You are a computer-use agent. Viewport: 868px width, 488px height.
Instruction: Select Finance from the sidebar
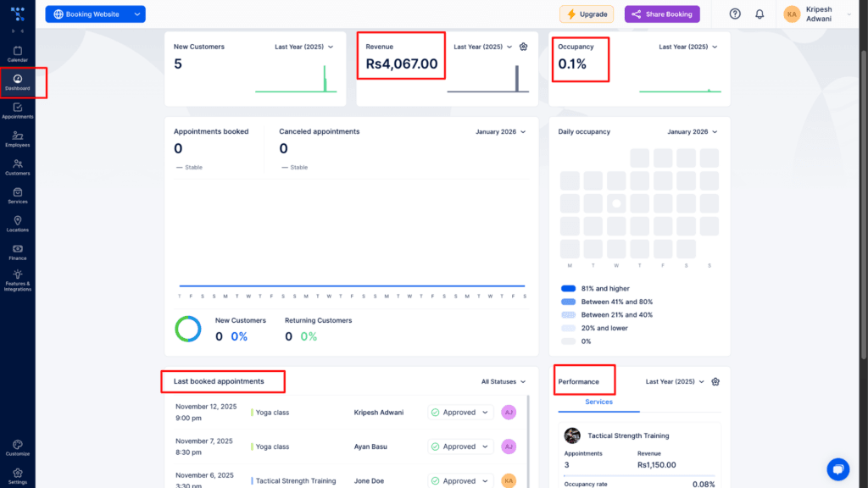point(17,252)
